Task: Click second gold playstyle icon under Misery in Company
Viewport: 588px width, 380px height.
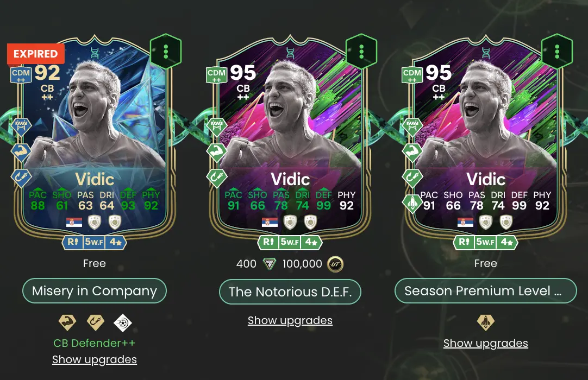Action: click(x=95, y=322)
